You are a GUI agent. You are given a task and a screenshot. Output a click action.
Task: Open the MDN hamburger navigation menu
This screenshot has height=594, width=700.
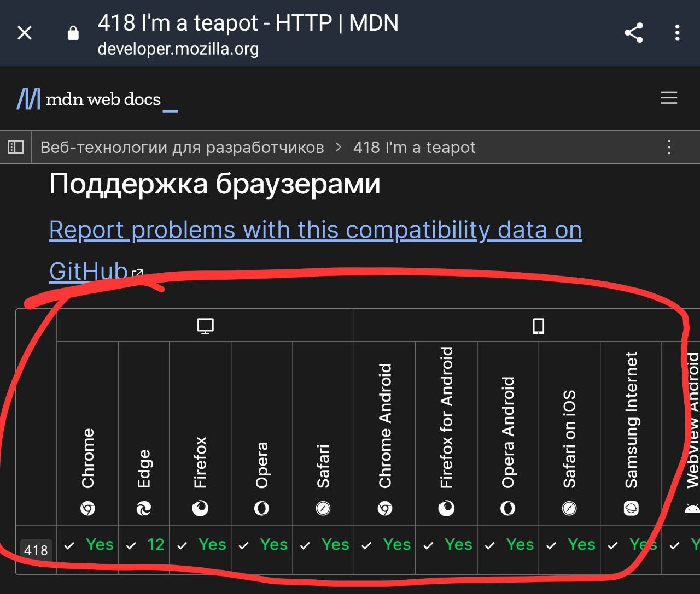pos(669,98)
